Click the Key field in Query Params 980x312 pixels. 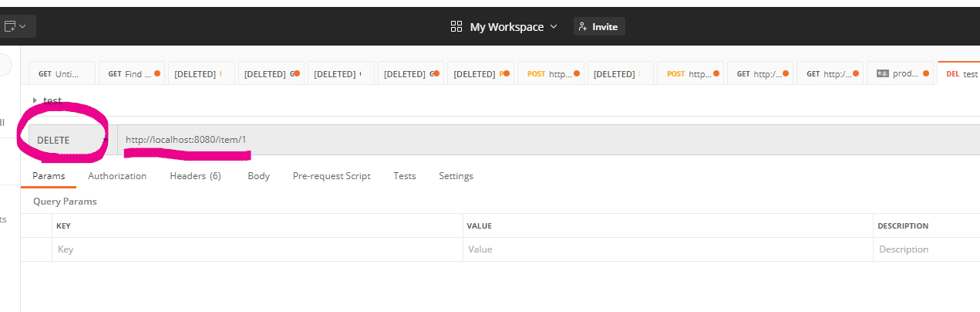[254, 249]
